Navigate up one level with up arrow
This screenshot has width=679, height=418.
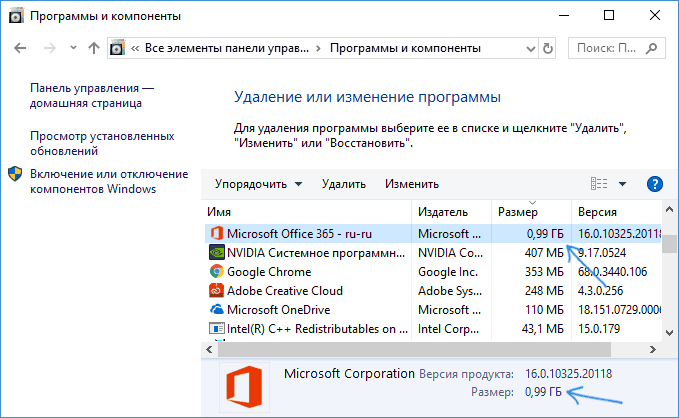coord(94,48)
